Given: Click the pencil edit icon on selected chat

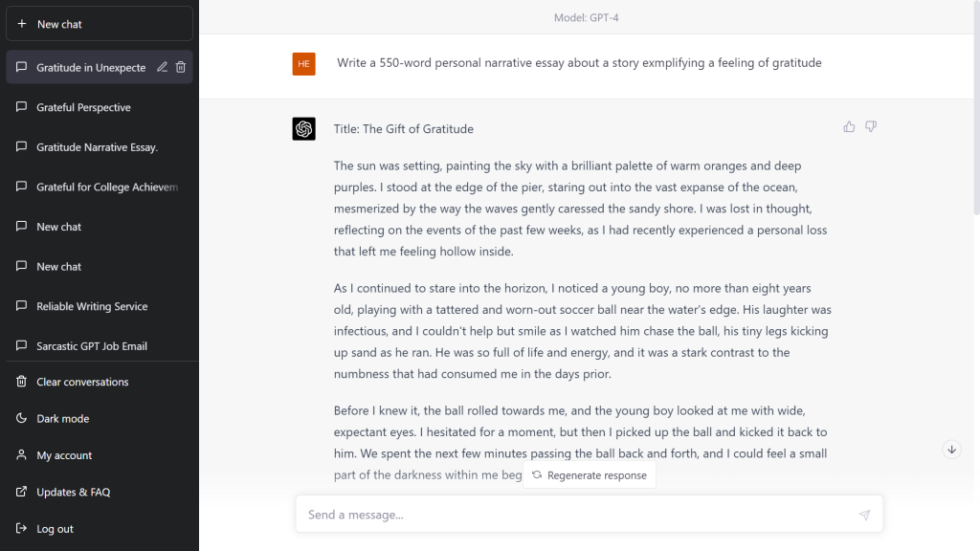Looking at the screenshot, I should point(162,67).
